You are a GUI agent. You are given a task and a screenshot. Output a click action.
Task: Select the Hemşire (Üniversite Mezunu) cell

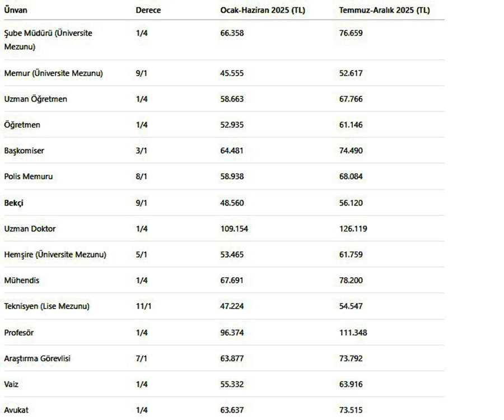(x=55, y=254)
